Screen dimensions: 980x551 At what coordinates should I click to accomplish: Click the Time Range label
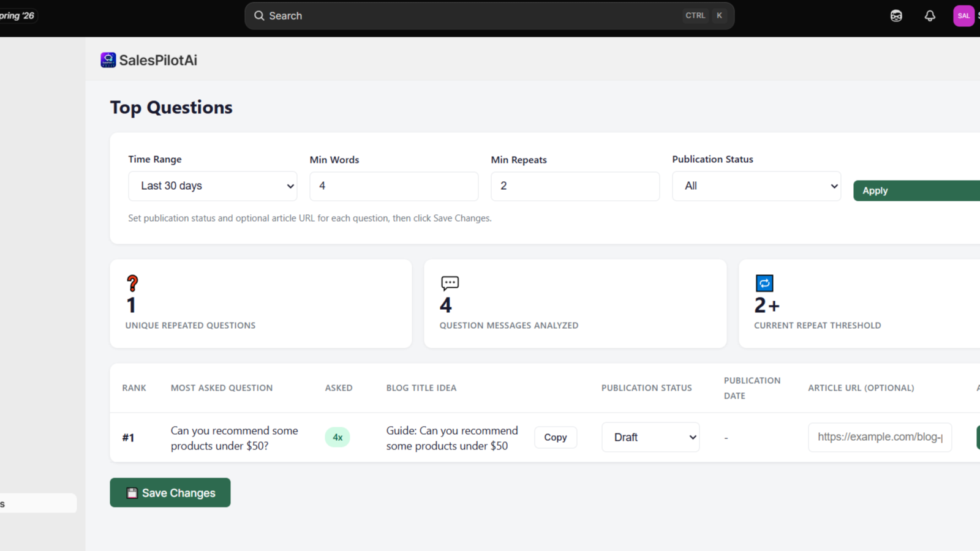pyautogui.click(x=155, y=159)
